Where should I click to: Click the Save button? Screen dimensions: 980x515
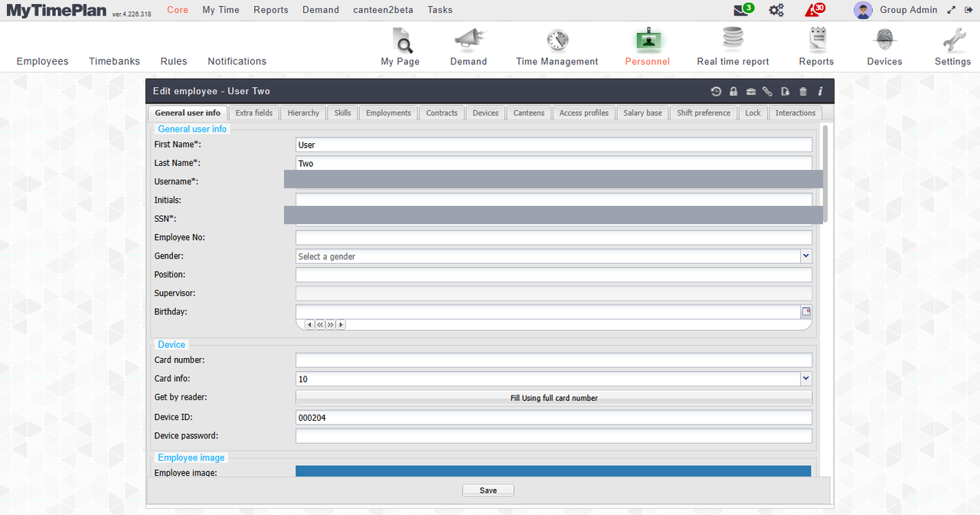coord(488,491)
